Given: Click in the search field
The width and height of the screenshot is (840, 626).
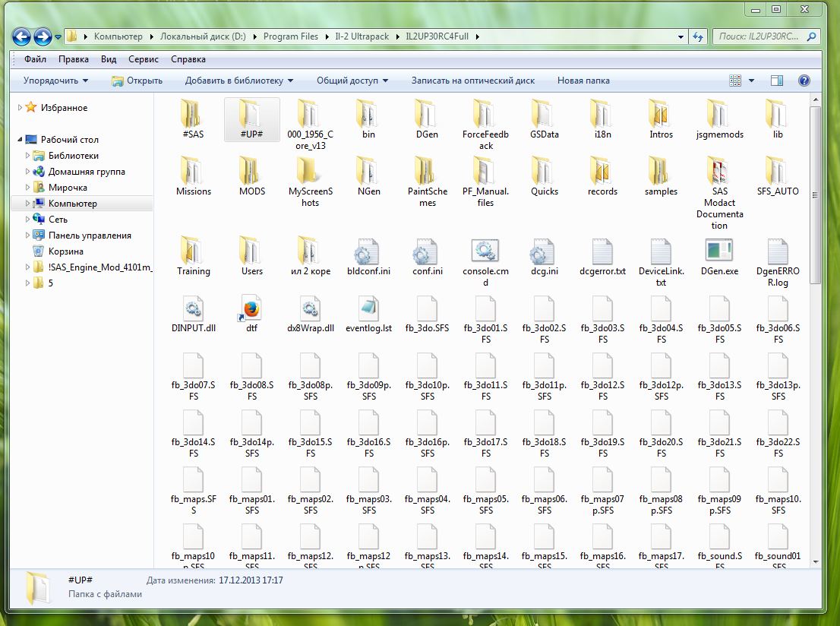Looking at the screenshot, I should 759,36.
